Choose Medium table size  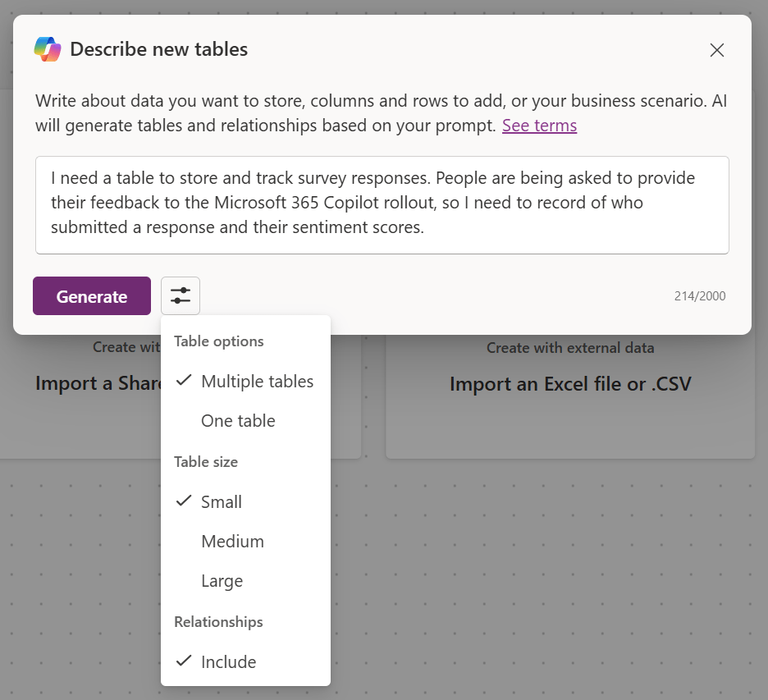232,541
